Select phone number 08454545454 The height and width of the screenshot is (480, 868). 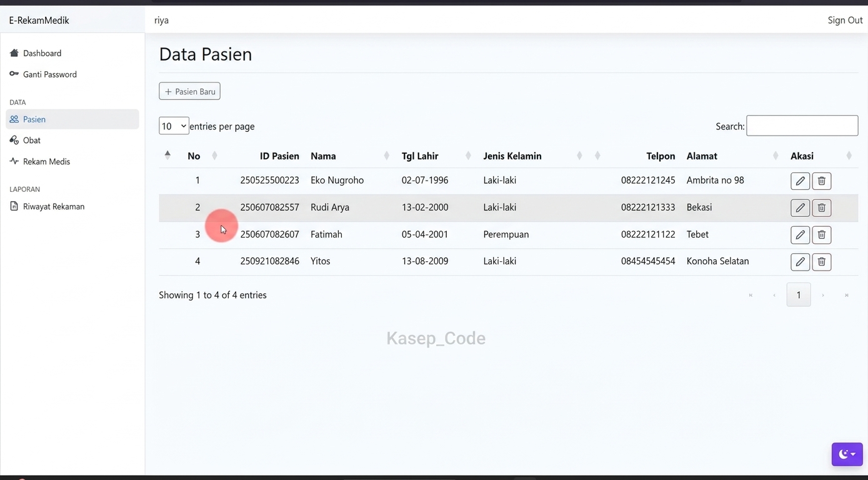coord(648,261)
